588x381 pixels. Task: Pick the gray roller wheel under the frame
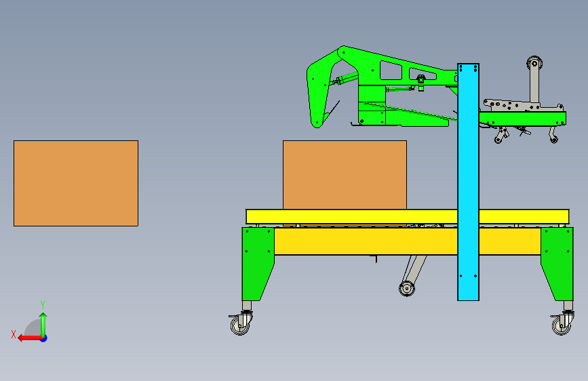pyautogui.click(x=407, y=289)
